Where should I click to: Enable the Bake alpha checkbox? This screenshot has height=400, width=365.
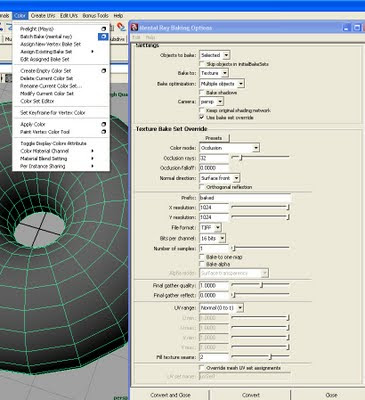pyautogui.click(x=201, y=264)
